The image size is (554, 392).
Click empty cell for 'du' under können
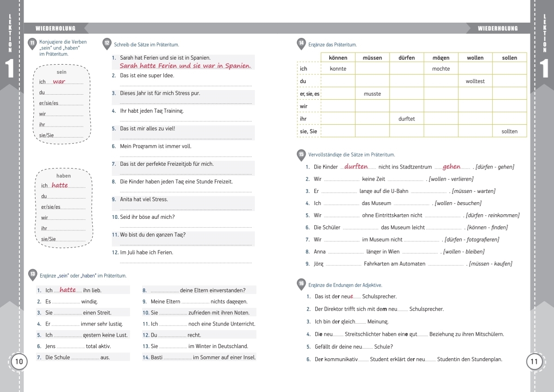[338, 81]
